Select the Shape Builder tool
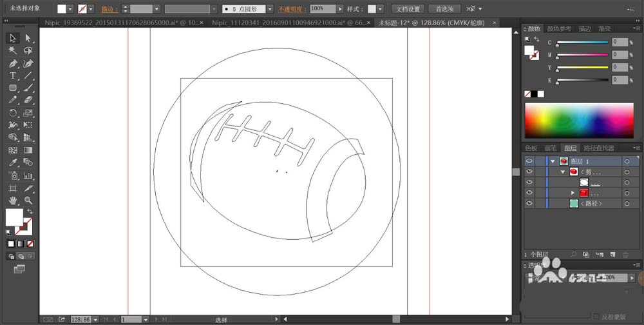Image resolution: width=644 pixels, height=325 pixels. click(13, 137)
